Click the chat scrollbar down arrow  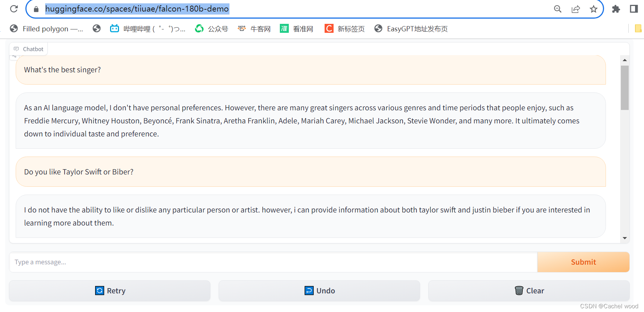[625, 238]
